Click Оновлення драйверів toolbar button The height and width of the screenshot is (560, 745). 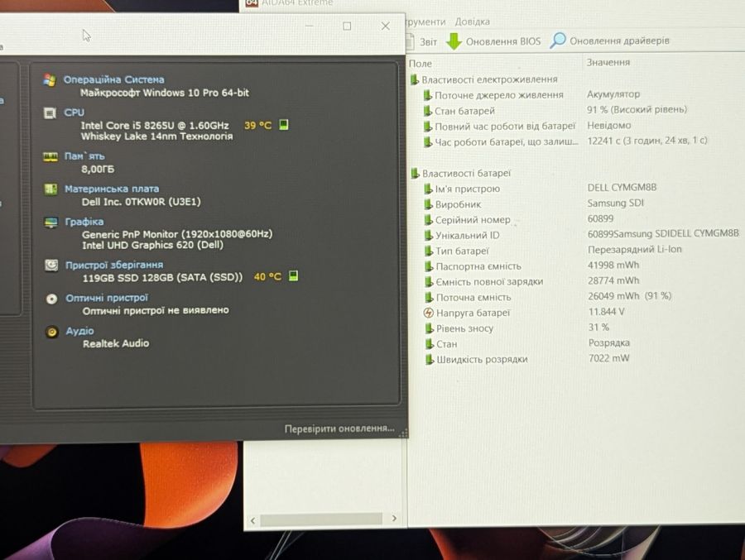coord(609,41)
